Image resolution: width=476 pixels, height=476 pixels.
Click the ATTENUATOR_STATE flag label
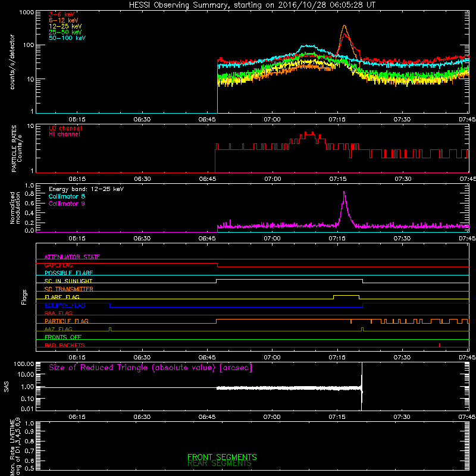tap(72, 257)
